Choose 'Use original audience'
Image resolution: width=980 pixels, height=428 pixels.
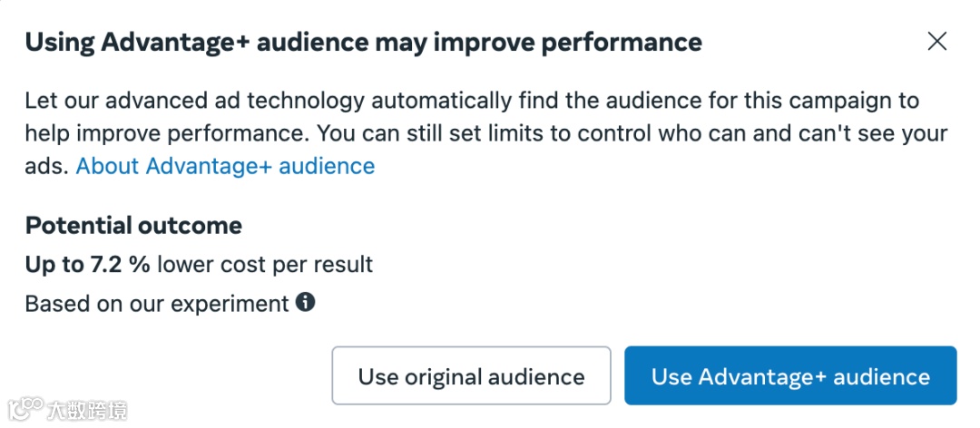[471, 376]
